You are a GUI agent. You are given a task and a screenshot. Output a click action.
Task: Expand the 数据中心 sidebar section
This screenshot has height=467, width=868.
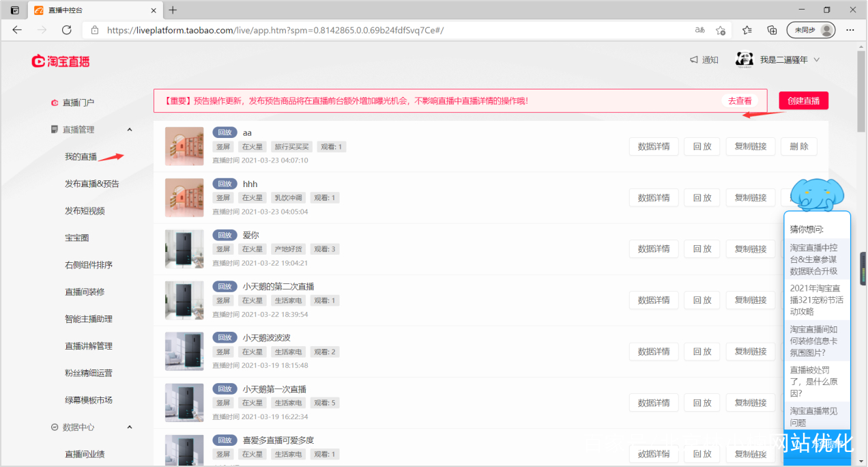tap(129, 427)
